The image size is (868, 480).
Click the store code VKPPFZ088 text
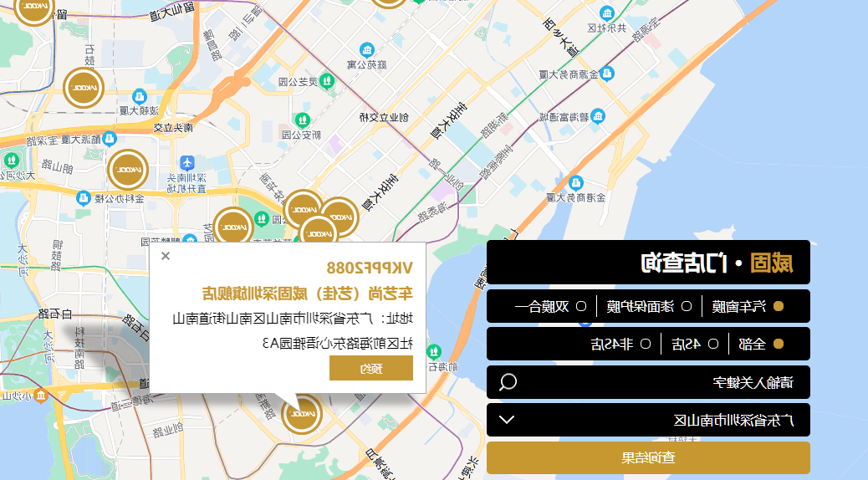(x=370, y=268)
